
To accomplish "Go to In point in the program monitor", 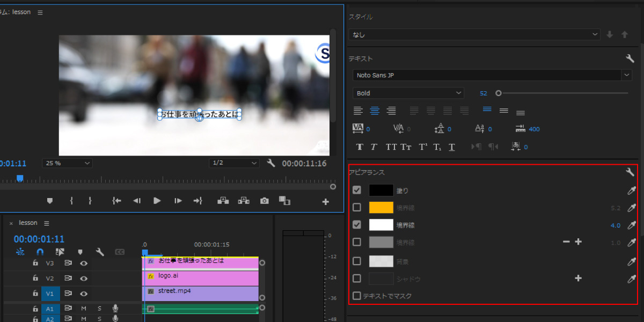I will click(116, 201).
